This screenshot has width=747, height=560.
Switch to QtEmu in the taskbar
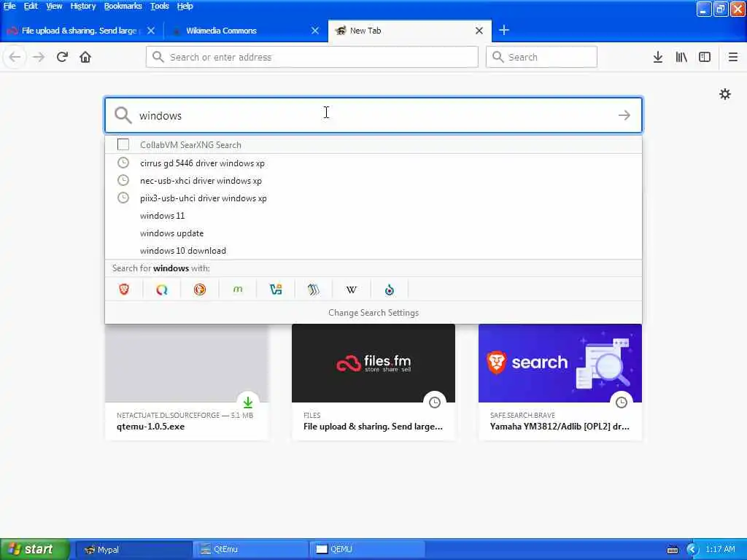[x=251, y=550]
